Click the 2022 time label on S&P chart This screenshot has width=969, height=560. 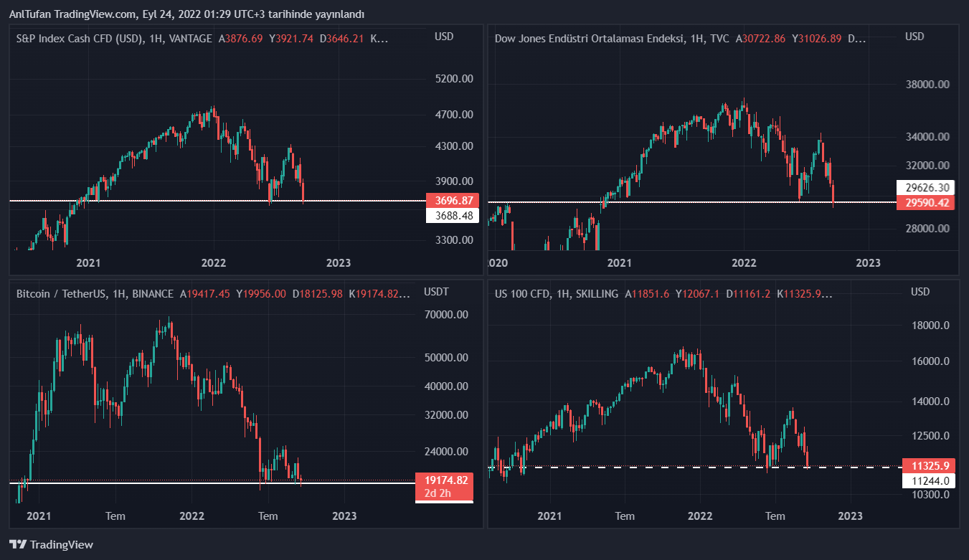coord(214,263)
